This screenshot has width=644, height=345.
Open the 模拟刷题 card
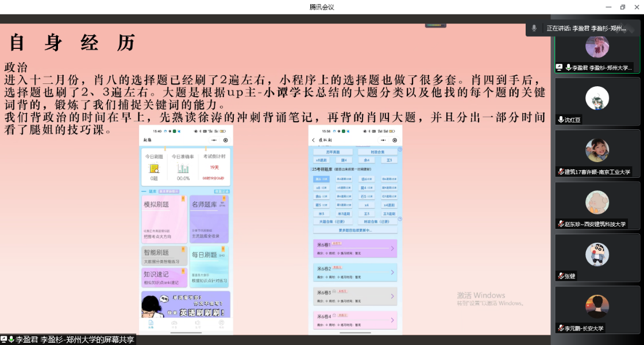click(164, 219)
